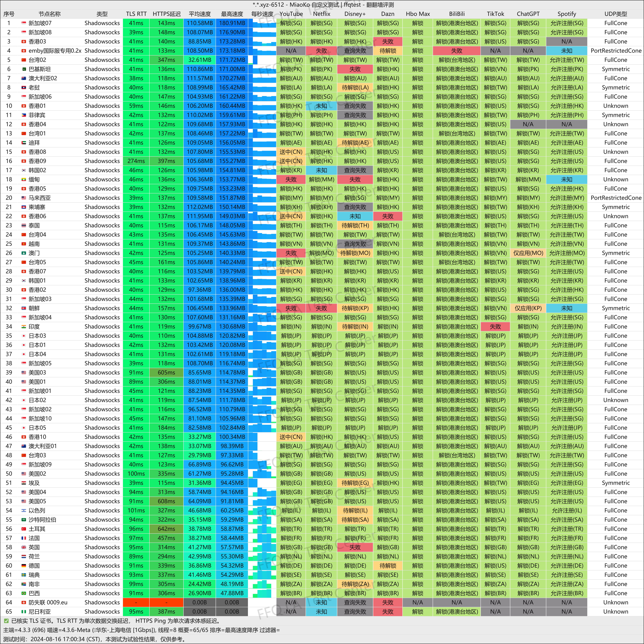This screenshot has height=644, width=644.
Task: Select the 仅应用(MO) ChatGPT cell
Action: 528,253
